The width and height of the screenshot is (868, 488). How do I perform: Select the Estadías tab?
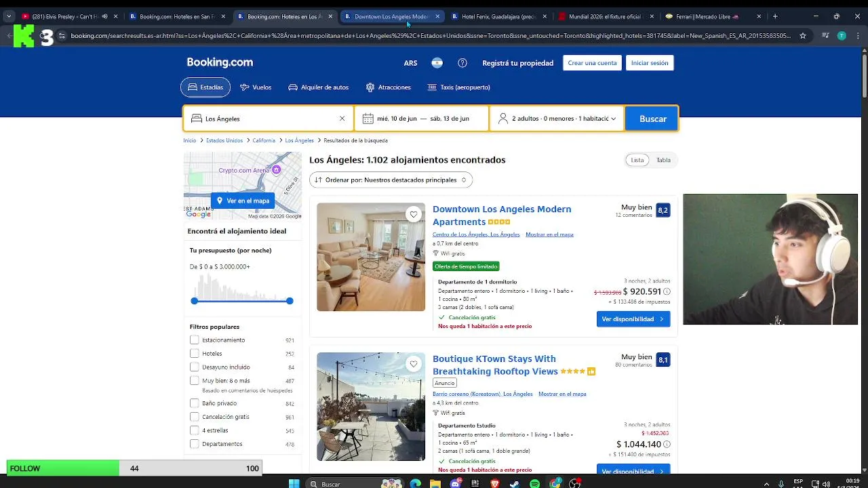(x=205, y=87)
